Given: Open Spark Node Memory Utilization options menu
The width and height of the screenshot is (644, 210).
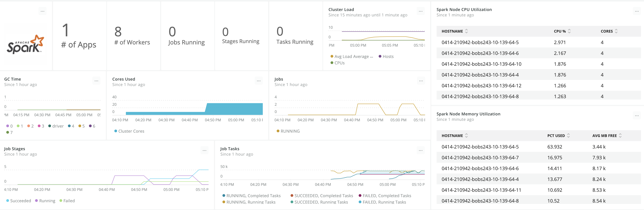Looking at the screenshot, I should 637,116.
